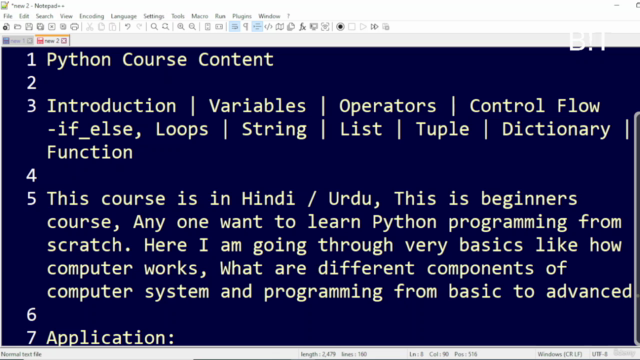This screenshot has height=360, width=640.
Task: Click the Paste clipboard icon
Action: coord(113,27)
